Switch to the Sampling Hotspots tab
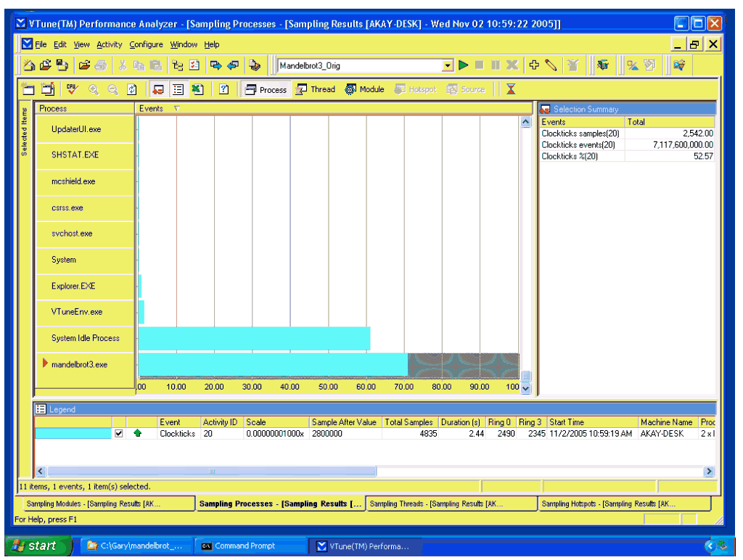Image resolution: width=743 pixels, height=560 pixels. pyautogui.click(x=608, y=503)
